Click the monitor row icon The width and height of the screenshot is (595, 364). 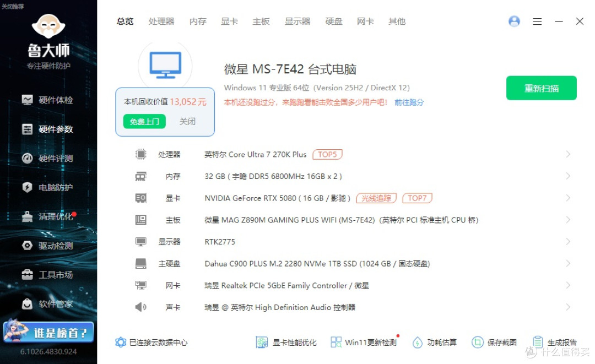pos(141,242)
